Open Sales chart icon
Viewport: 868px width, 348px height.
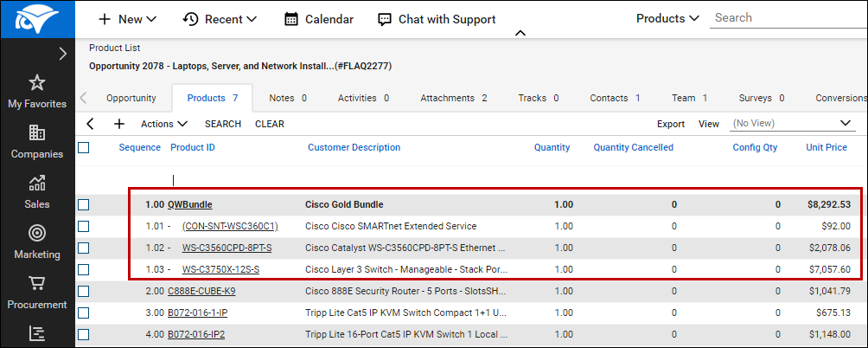[x=37, y=184]
